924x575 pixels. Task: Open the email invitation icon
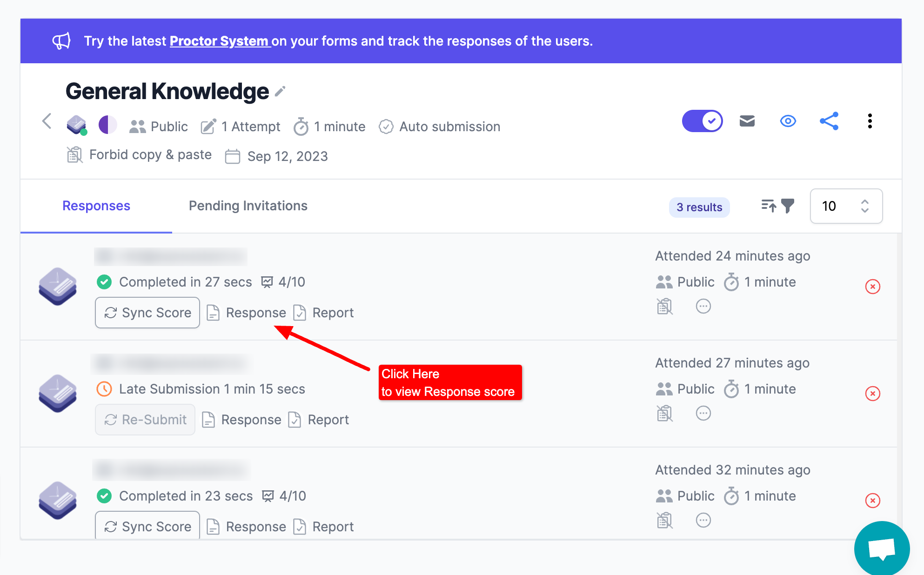pos(746,121)
